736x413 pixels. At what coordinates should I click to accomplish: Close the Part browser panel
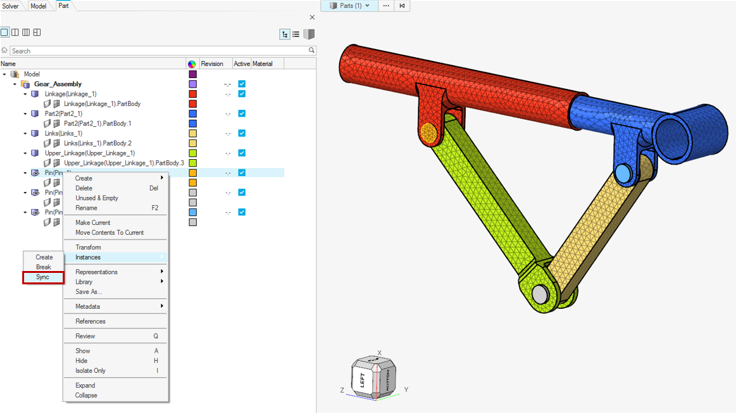pyautogui.click(x=312, y=17)
